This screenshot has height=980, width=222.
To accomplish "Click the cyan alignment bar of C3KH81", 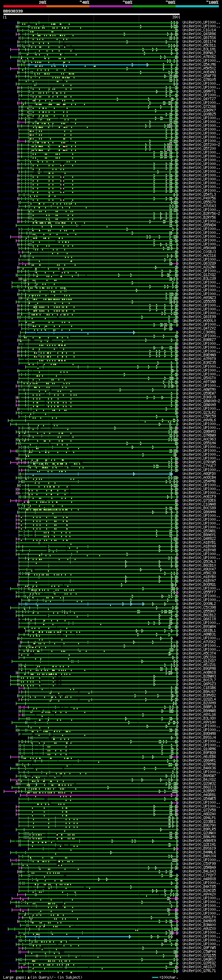I will click(80, 332).
